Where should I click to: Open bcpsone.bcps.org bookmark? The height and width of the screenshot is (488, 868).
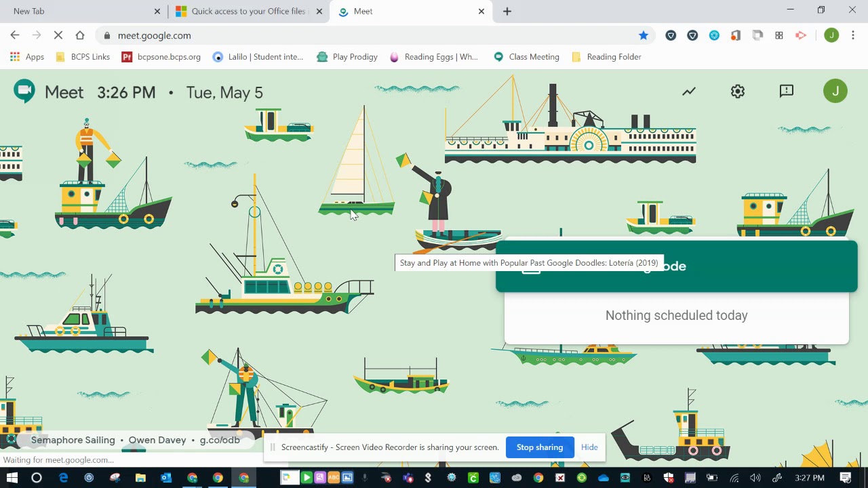(161, 57)
